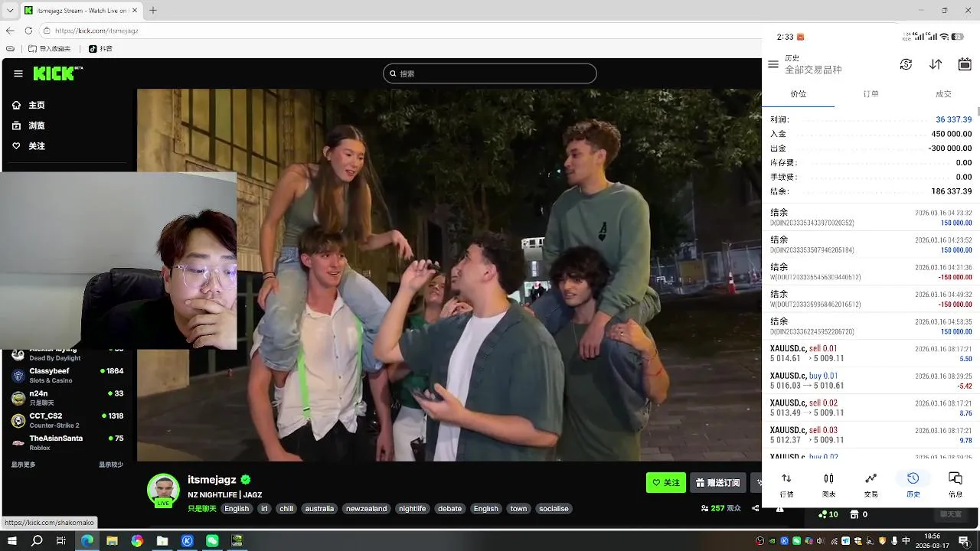Open Windows notification center icon
The image size is (980, 551).
(x=965, y=541)
